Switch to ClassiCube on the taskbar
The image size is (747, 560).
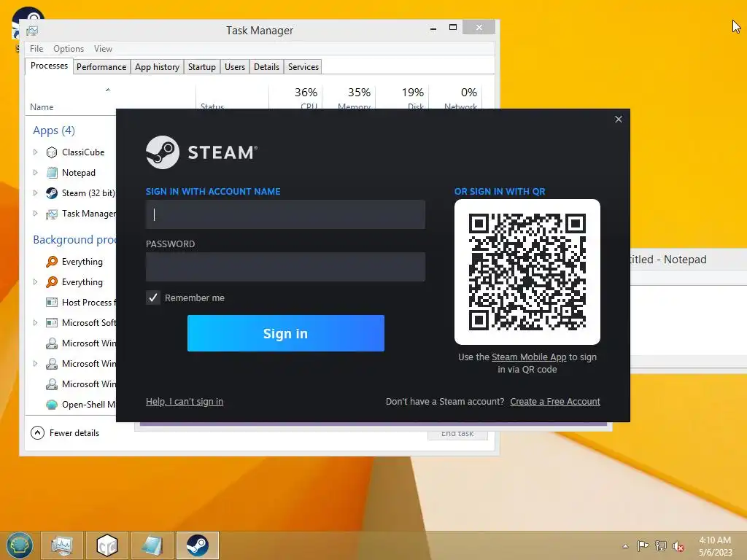click(x=107, y=545)
